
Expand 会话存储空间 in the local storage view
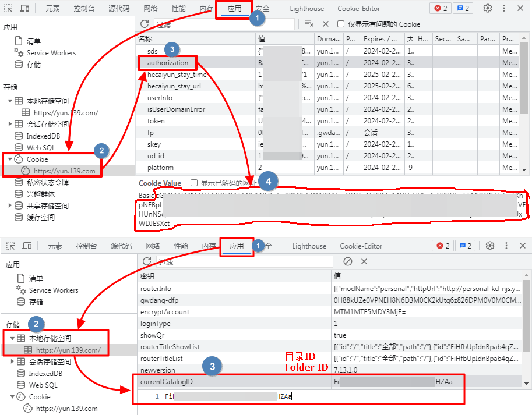13,361
